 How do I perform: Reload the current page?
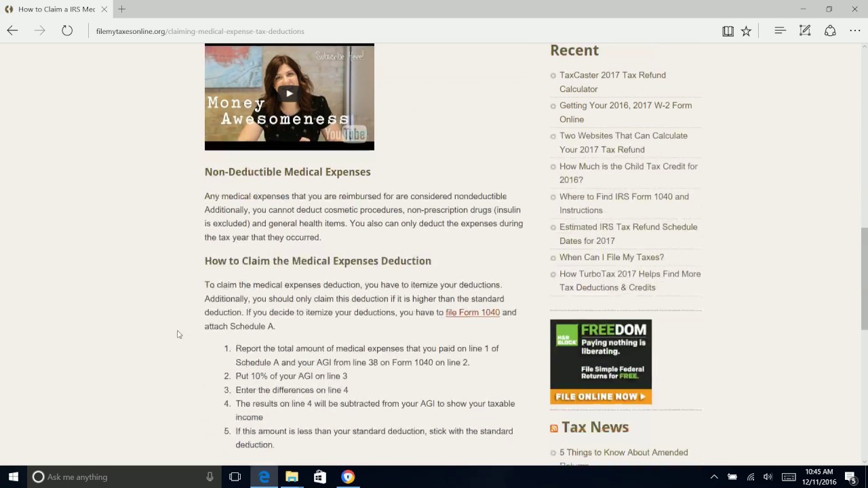[x=67, y=30]
